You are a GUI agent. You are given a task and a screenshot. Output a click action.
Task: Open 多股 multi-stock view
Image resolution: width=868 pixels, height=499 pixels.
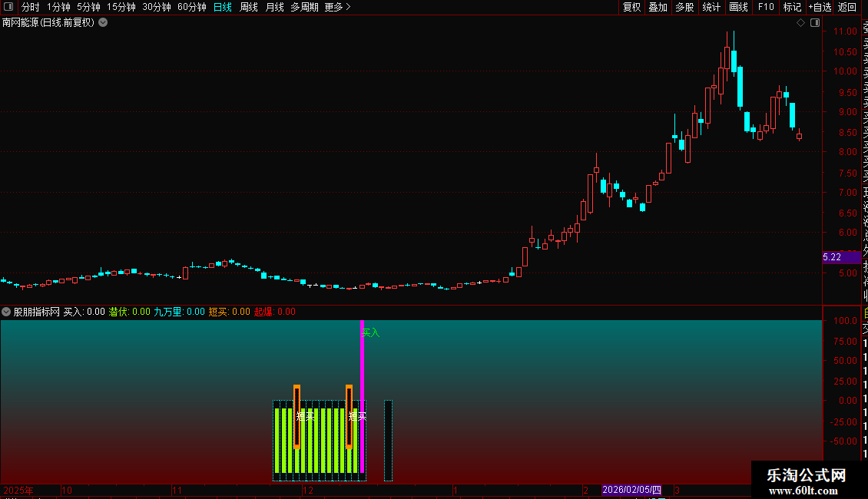click(684, 7)
